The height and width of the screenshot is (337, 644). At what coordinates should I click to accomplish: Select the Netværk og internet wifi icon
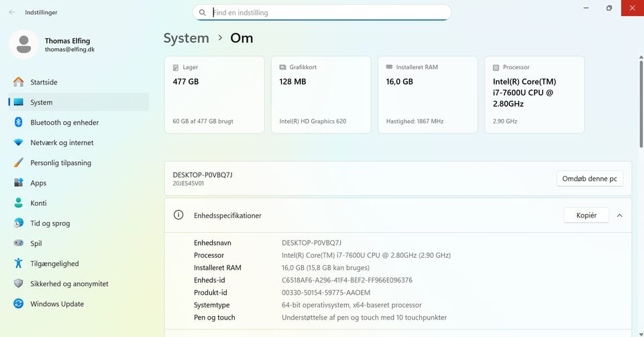click(x=19, y=142)
